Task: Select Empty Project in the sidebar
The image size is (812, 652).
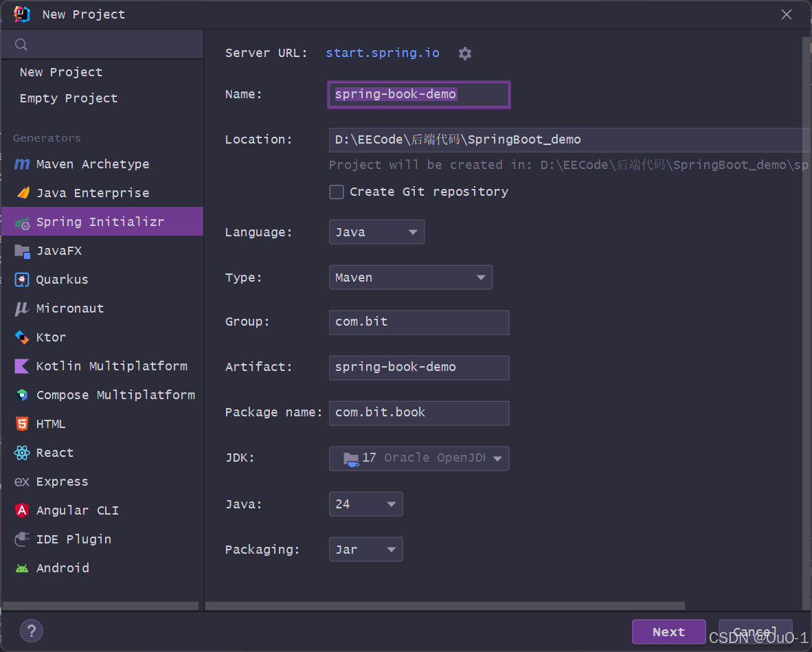Action: tap(102, 98)
